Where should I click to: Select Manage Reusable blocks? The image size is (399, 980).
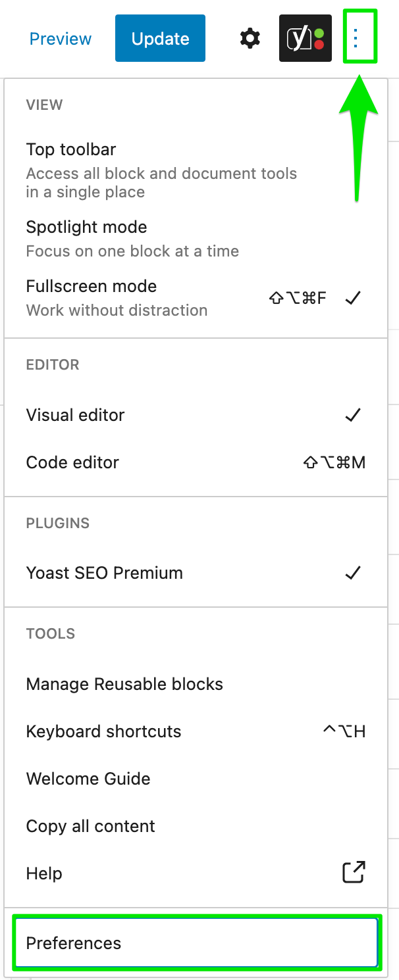point(124,684)
